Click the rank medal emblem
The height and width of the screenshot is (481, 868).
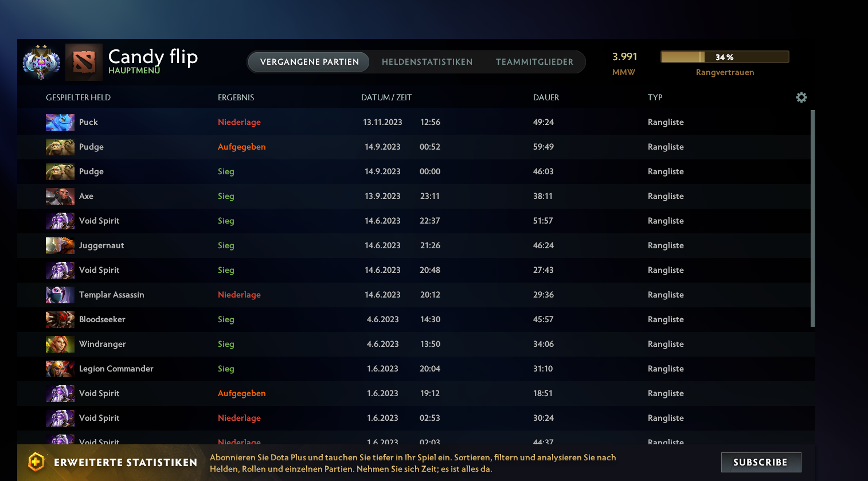[x=41, y=61]
